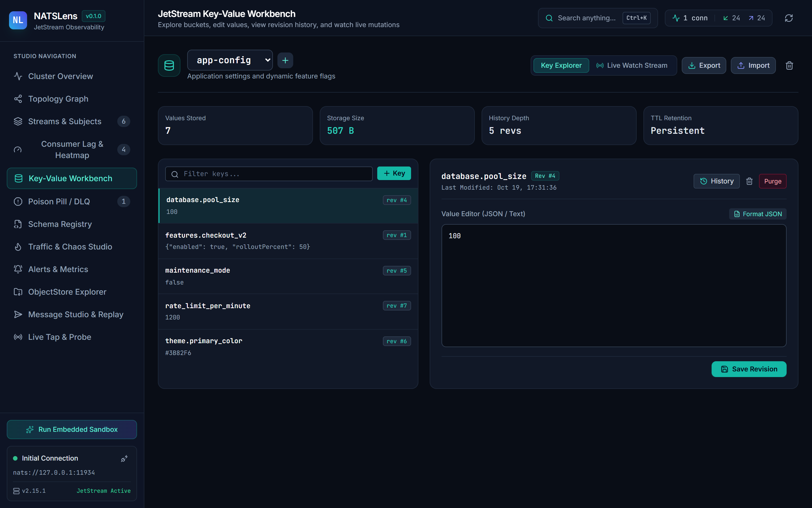
Task: Delete the app-config bucket with the trash icon
Action: [789, 65]
